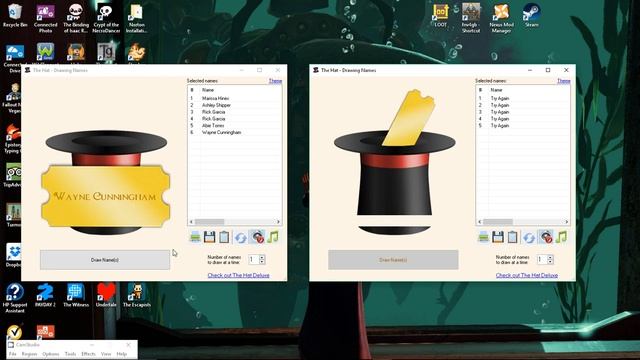Click the TripAdvisor owl desktop icon
Viewport: 640px width, 360px height.
coord(13,176)
